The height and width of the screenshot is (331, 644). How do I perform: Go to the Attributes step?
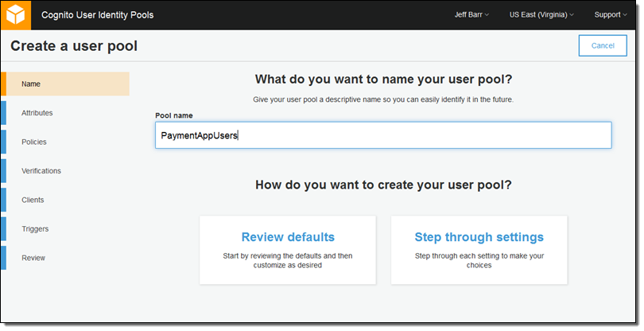tap(37, 113)
